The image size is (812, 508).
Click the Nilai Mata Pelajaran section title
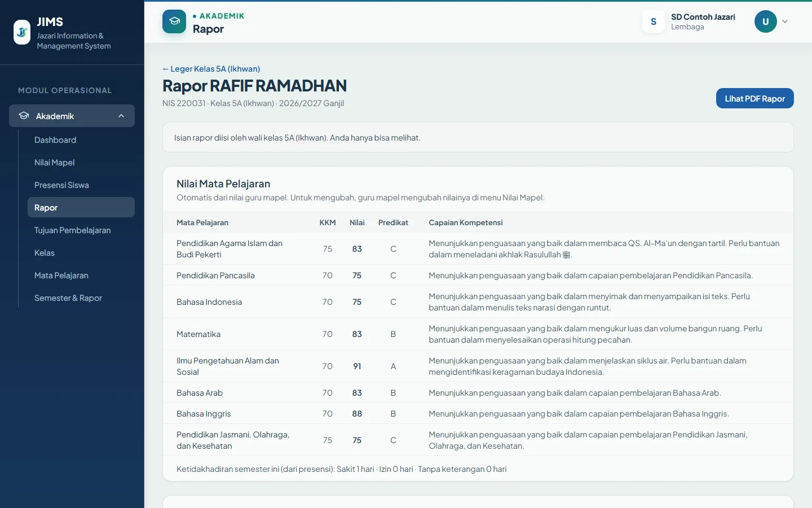(x=223, y=183)
